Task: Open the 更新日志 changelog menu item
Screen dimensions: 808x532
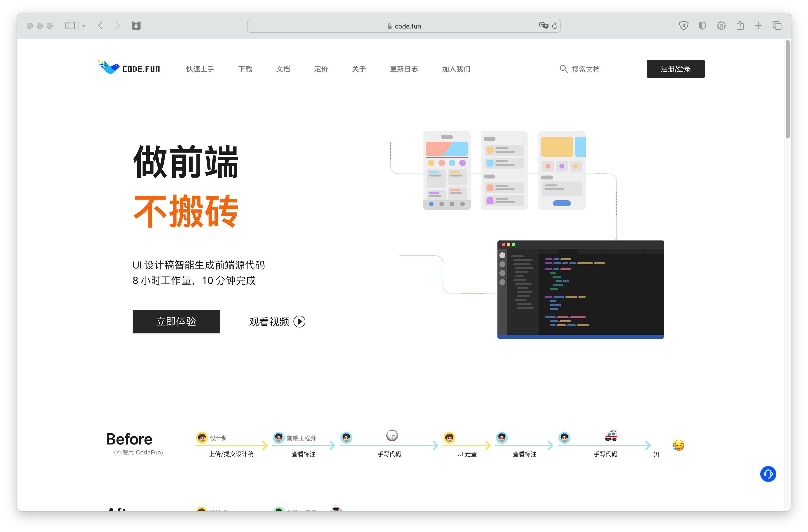Action: pos(404,69)
